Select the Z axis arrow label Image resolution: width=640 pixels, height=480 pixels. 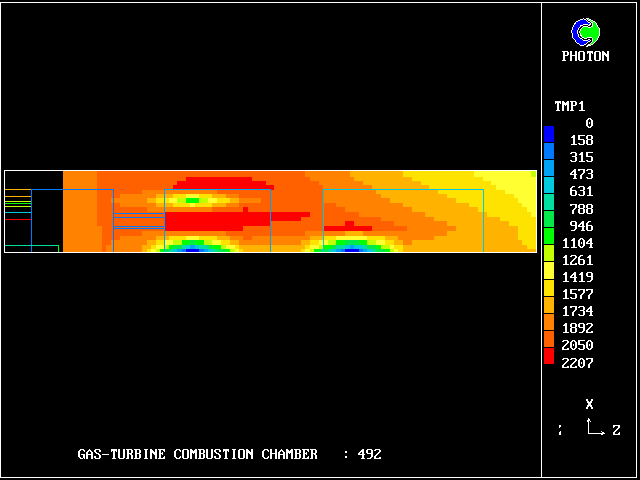click(x=616, y=430)
